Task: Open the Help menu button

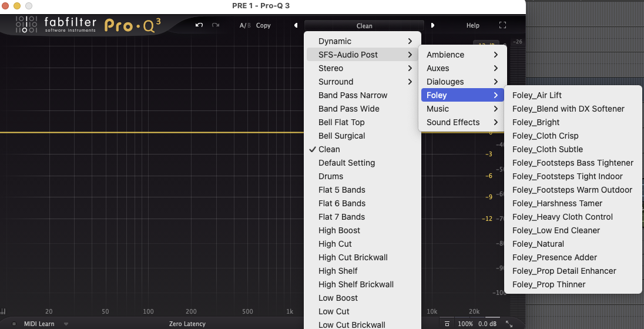Action: pyautogui.click(x=472, y=26)
